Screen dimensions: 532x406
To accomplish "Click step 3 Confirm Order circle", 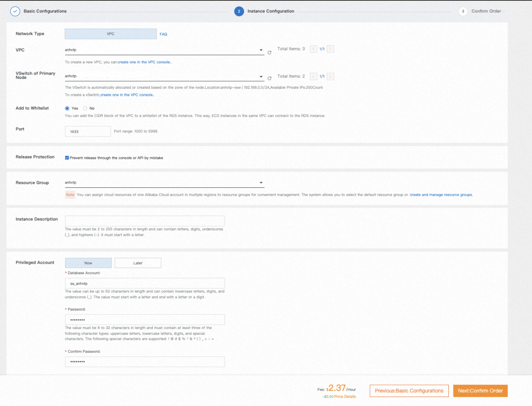I will [463, 11].
